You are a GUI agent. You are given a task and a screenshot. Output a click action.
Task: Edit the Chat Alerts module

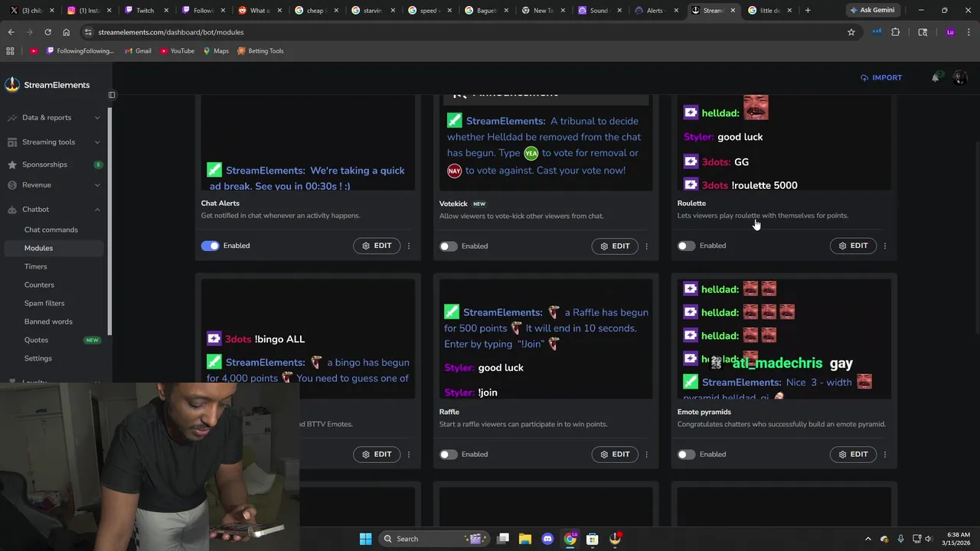[377, 246]
